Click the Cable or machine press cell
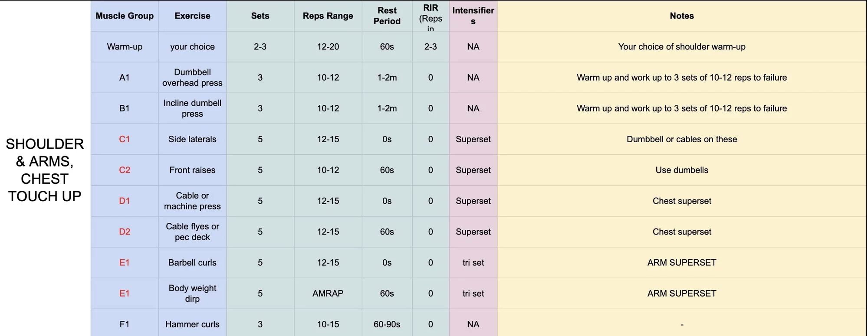 point(192,201)
